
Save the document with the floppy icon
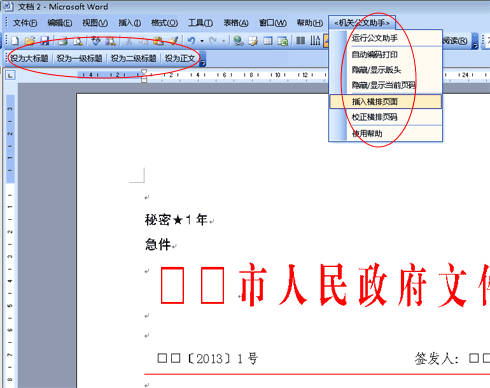click(x=45, y=41)
